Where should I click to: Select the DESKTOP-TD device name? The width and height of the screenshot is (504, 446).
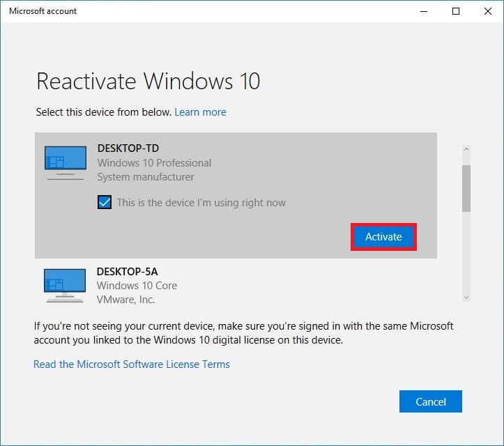pyautogui.click(x=128, y=148)
